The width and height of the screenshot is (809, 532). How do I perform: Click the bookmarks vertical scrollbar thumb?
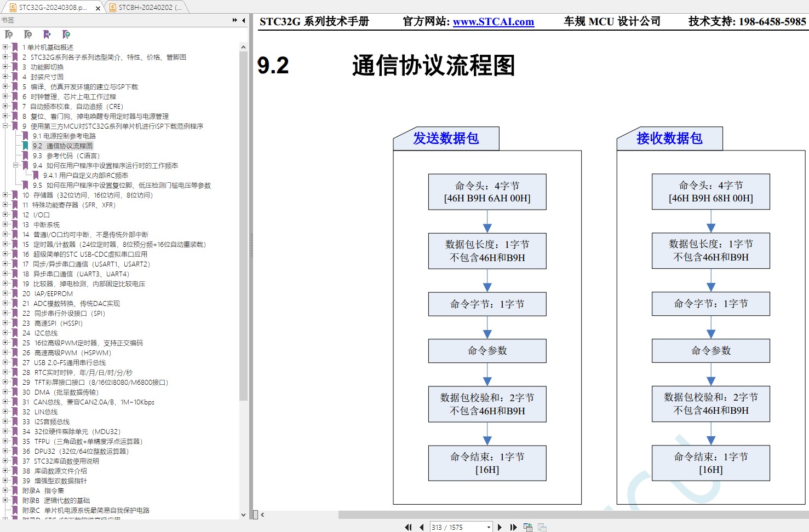pos(243,226)
